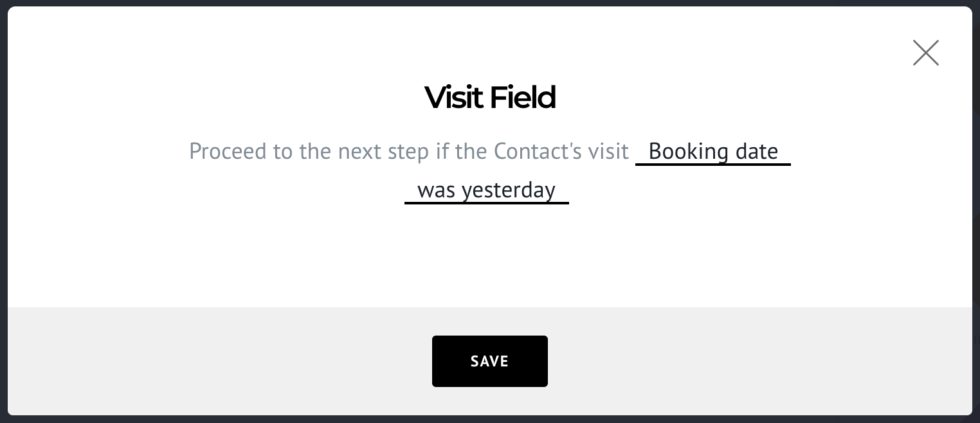Click the condition sentence text area
Viewport: 980px width, 423px height.
409,152
